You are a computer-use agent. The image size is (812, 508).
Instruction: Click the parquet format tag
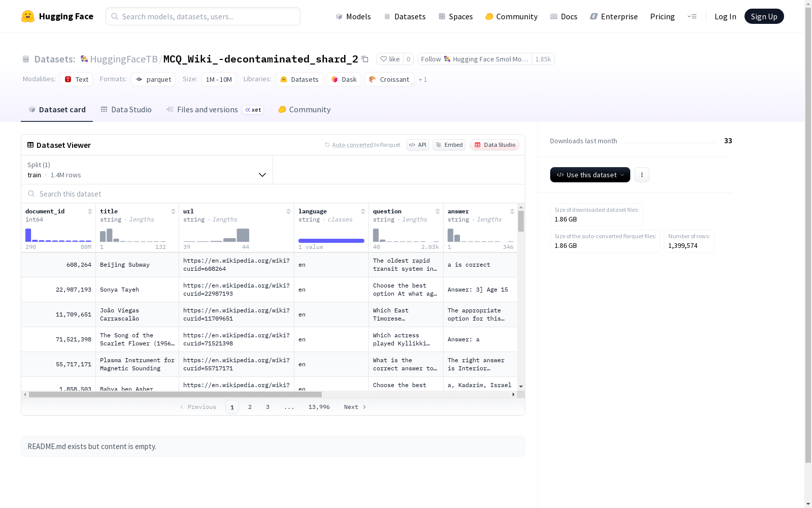coord(153,79)
